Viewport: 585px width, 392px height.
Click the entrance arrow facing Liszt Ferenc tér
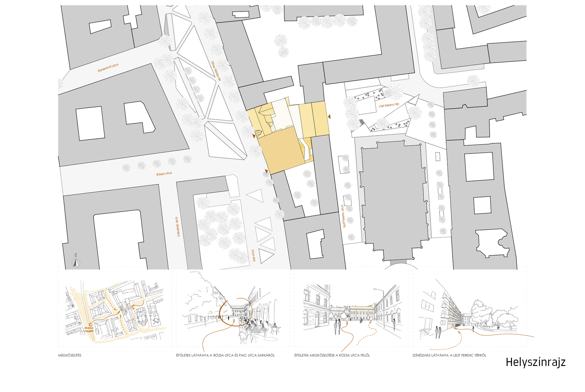click(x=329, y=117)
